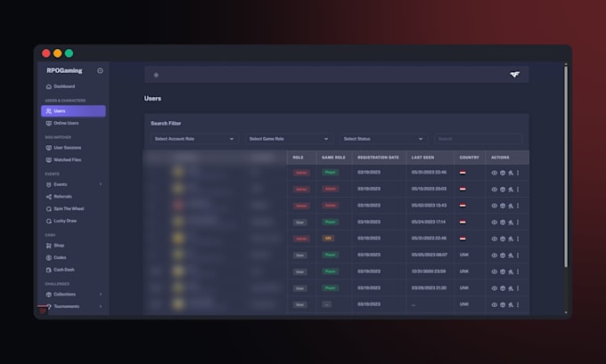Sort by Registration Date column header
Viewport: 606px width, 364px height.
378,158
